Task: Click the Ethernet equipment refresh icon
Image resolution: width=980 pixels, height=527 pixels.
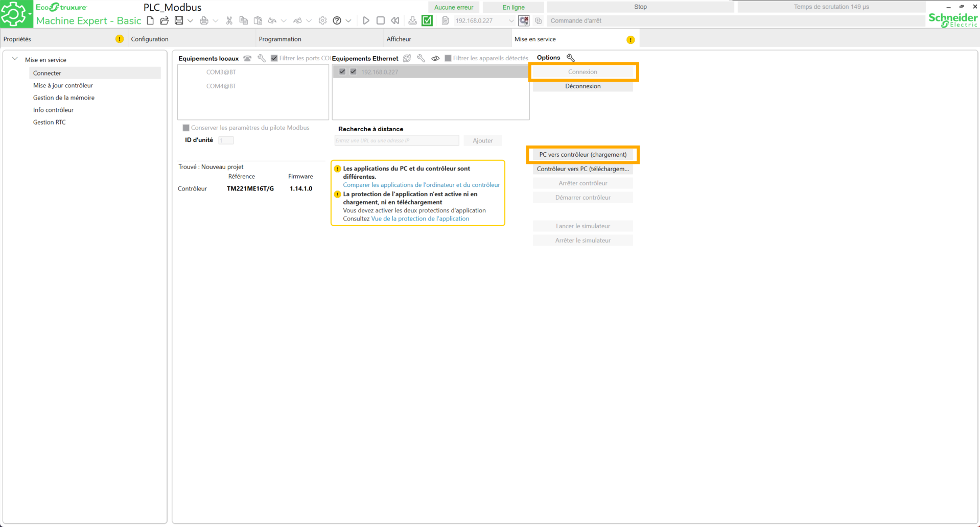Action: (407, 58)
